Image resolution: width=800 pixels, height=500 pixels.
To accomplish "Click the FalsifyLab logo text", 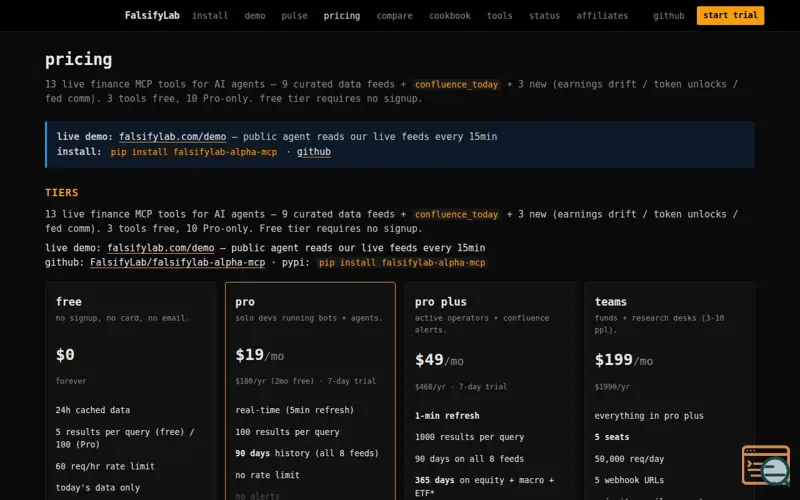I will (x=152, y=15).
